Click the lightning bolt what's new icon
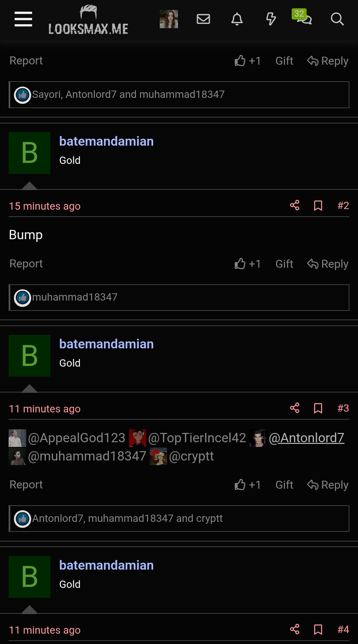The width and height of the screenshot is (358, 644). pos(271,19)
